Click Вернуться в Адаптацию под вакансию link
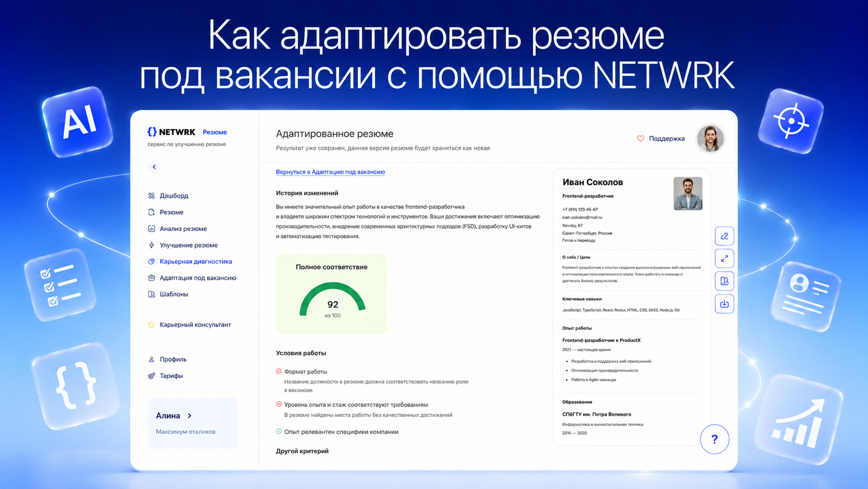 [x=330, y=172]
